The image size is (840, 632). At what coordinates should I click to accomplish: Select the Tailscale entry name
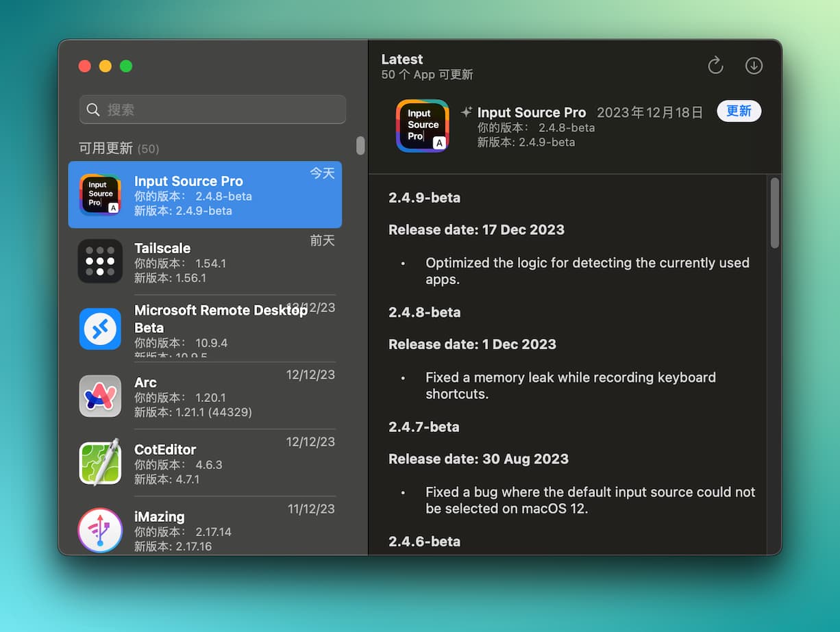(x=162, y=248)
